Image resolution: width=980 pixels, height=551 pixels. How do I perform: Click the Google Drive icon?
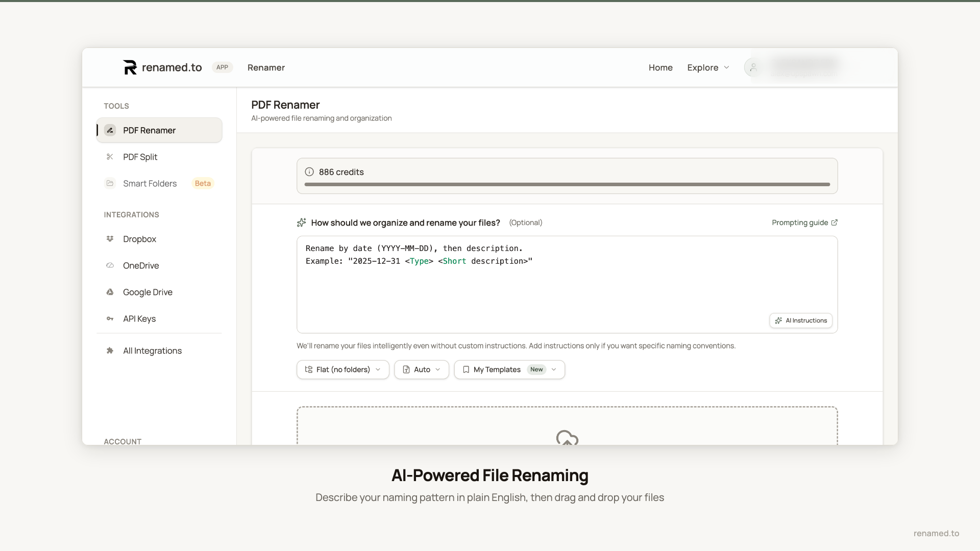click(x=110, y=292)
